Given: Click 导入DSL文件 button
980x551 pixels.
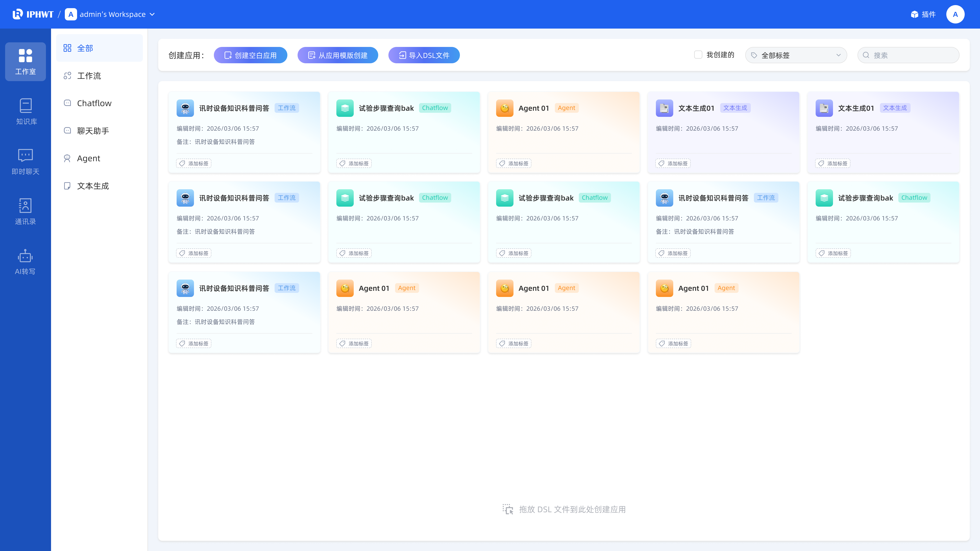Looking at the screenshot, I should pyautogui.click(x=424, y=55).
